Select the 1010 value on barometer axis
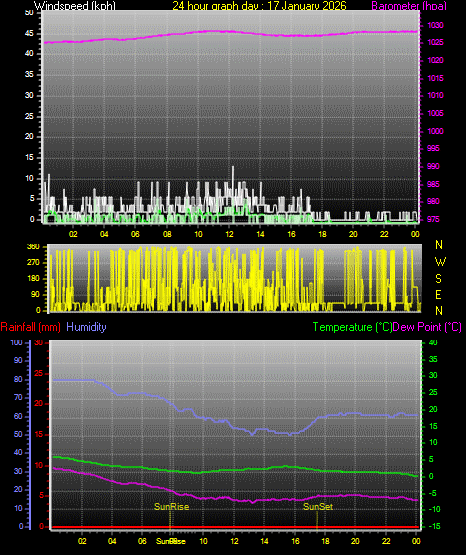The image size is (466, 555). 435,95
